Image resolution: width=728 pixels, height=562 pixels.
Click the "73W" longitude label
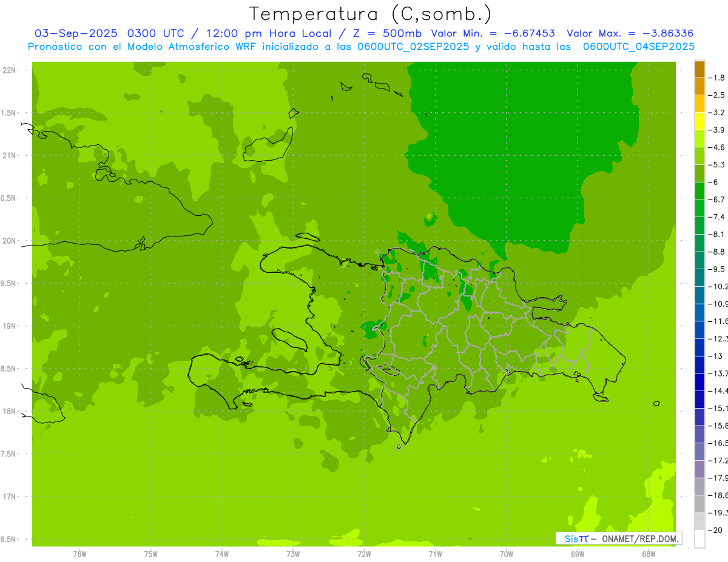[x=293, y=554]
